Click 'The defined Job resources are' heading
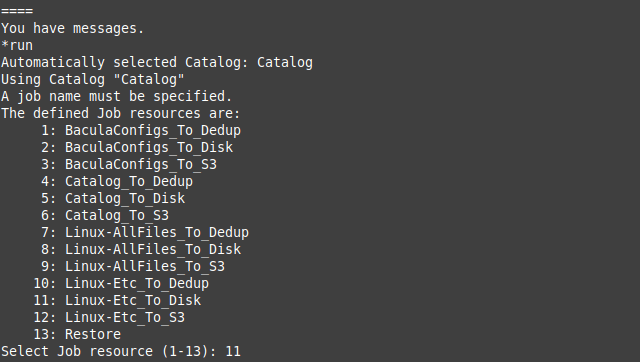Image resolution: width=640 pixels, height=362 pixels. (121, 113)
